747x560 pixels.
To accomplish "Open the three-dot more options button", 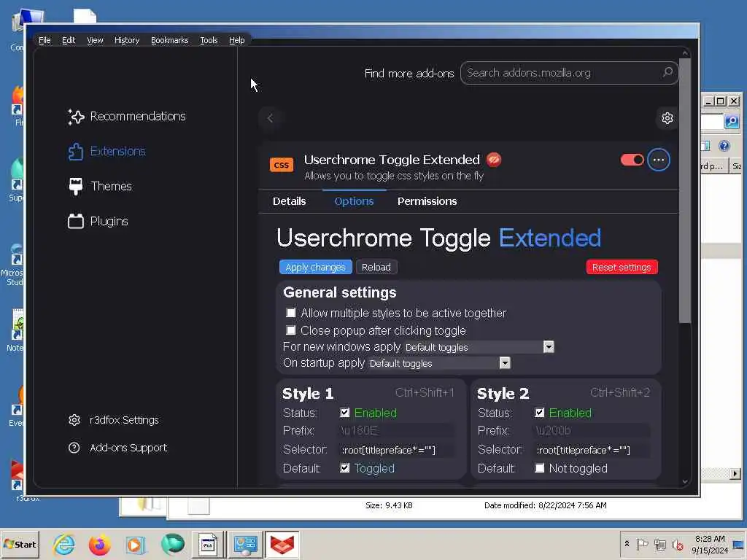I will pos(659,160).
